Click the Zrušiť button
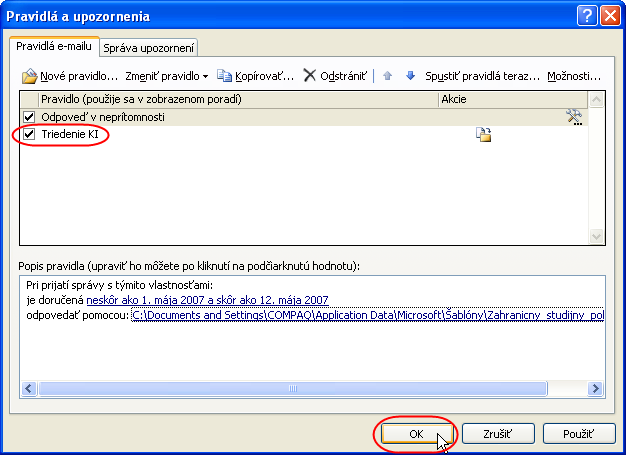 [497, 434]
